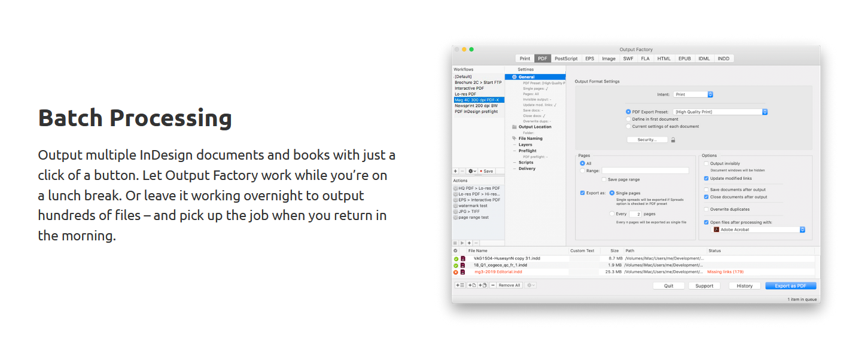Click the add document icon below the queue
The width and height of the screenshot is (868, 345).
471,285
